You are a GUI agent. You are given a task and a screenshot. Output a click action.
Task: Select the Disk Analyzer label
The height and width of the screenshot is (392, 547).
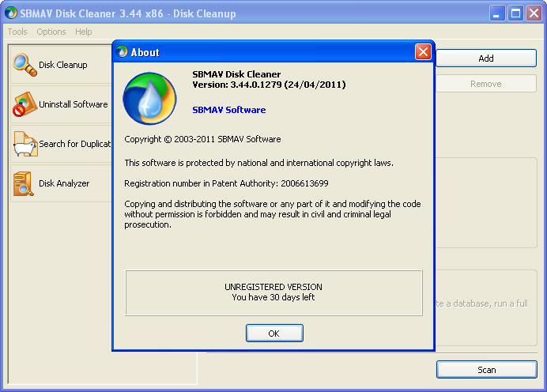click(x=64, y=183)
